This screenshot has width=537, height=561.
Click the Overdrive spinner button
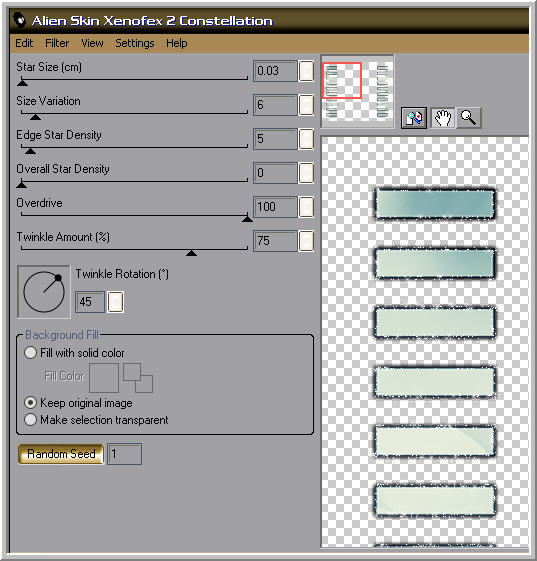(x=307, y=207)
